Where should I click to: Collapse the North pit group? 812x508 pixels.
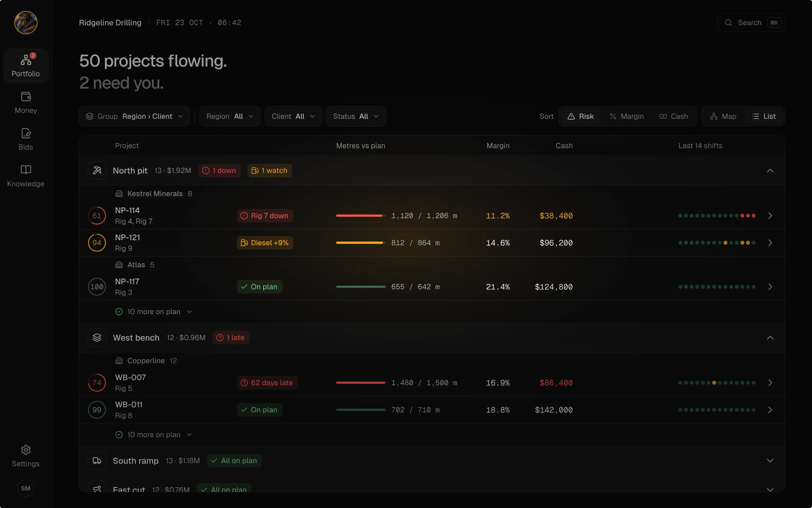click(x=770, y=171)
